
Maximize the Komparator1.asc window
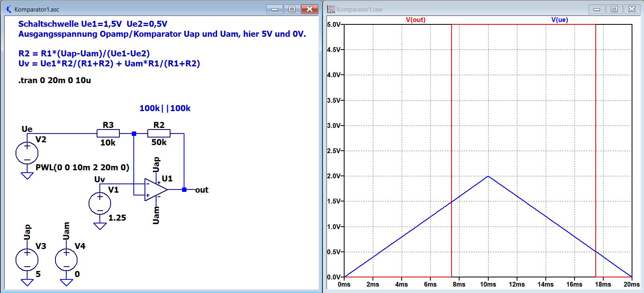tap(292, 9)
